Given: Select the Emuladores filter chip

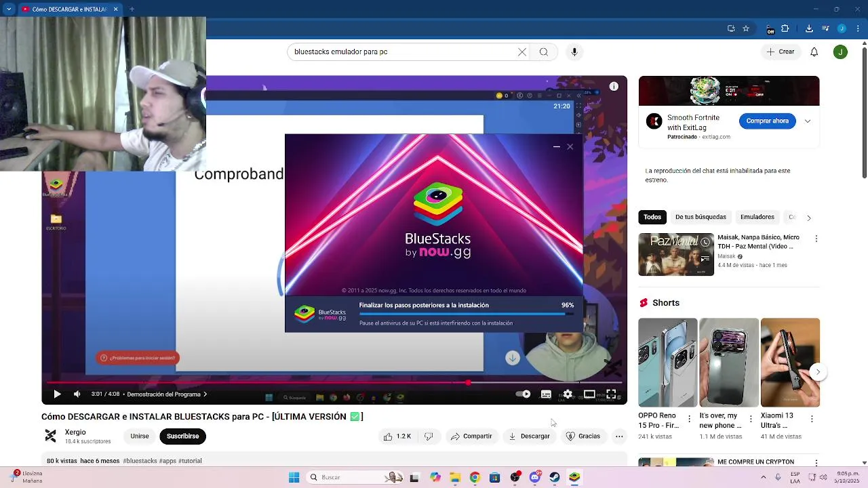Looking at the screenshot, I should (x=757, y=217).
